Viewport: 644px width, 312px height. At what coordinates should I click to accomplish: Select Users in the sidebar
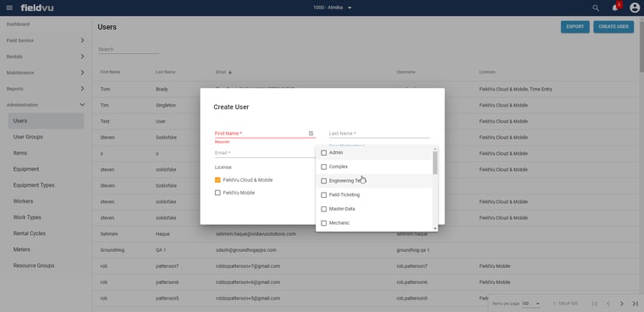[x=46, y=121]
